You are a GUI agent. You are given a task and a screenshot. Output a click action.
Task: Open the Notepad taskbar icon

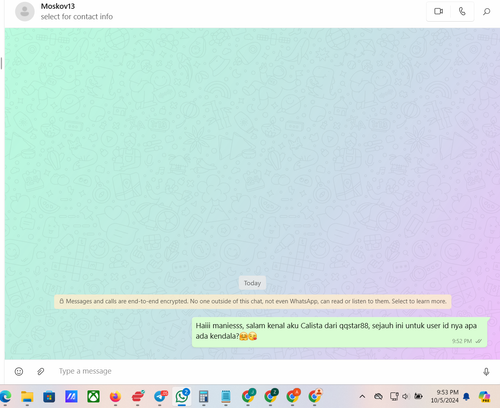coord(226,397)
